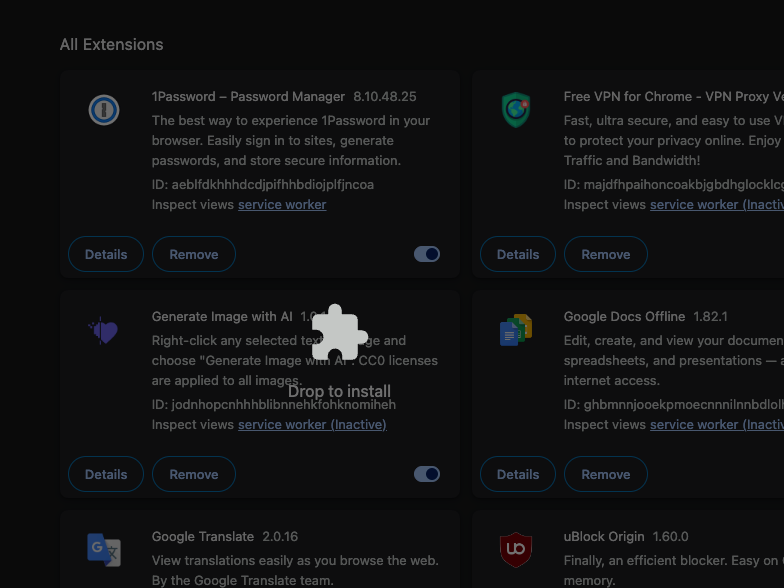This screenshot has height=588, width=784.
Task: Click the 1Password extension icon
Action: coord(104,110)
